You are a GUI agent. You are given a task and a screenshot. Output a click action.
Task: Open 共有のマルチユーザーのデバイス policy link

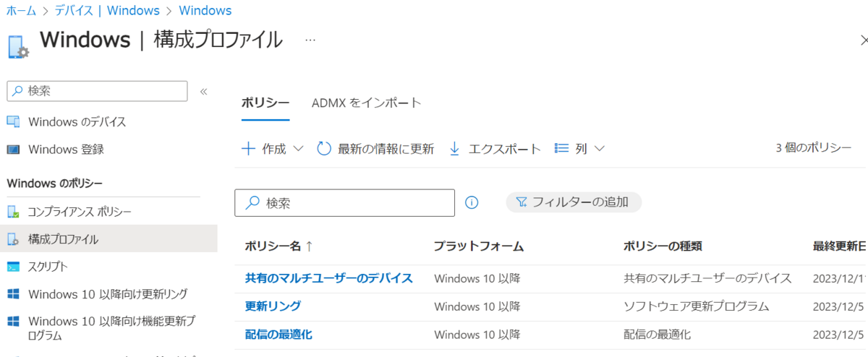click(329, 278)
